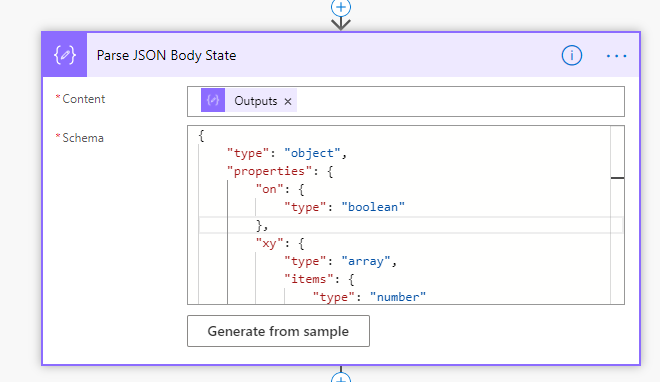Open the three-dot menu of Parse JSON Body State
Image resolution: width=660 pixels, height=382 pixels.
coord(616,56)
